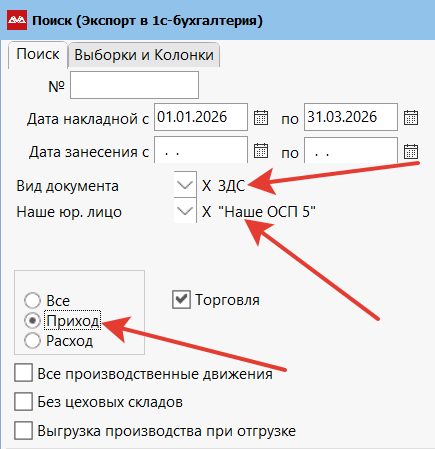Open calendar for invoice end date 31.03.2026

coord(411,117)
